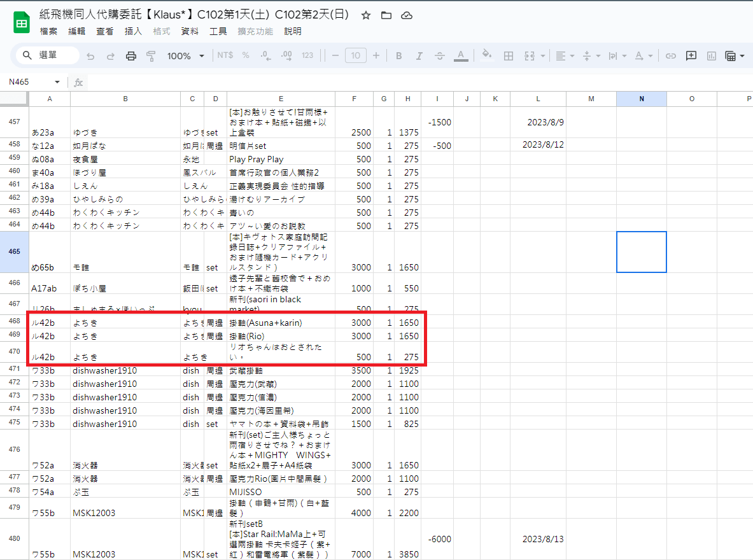Viewport: 753px width, 560px height.
Task: Open the 插入 menu
Action: click(133, 31)
